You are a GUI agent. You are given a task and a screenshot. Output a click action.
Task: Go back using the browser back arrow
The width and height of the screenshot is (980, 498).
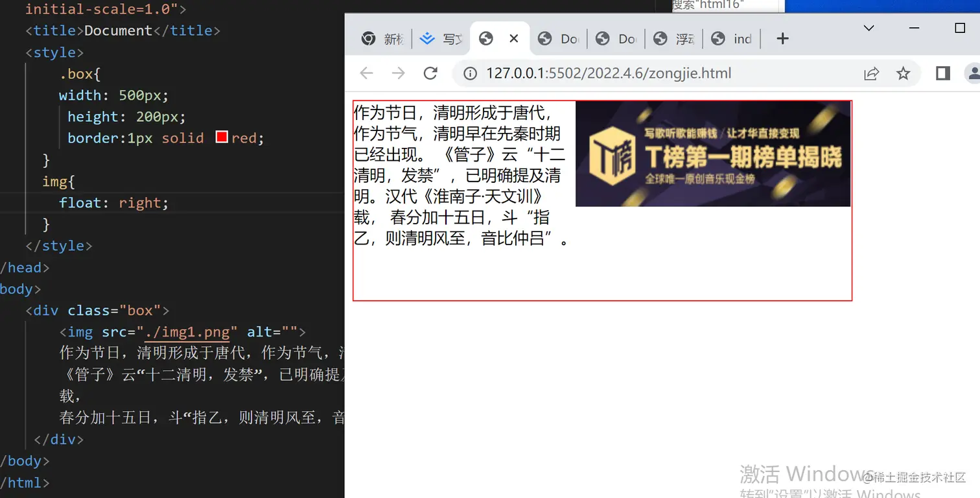pos(367,73)
